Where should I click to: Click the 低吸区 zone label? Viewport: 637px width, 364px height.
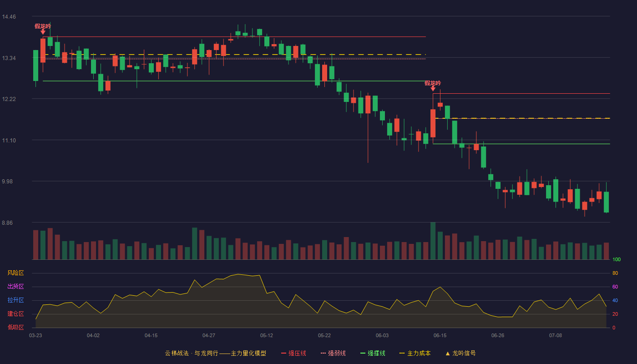tap(15, 328)
